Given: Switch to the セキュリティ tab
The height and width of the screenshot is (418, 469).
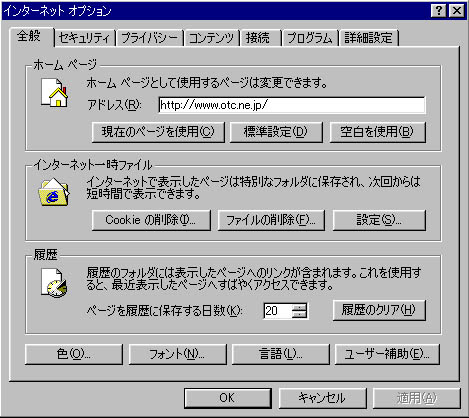Looking at the screenshot, I should point(84,38).
